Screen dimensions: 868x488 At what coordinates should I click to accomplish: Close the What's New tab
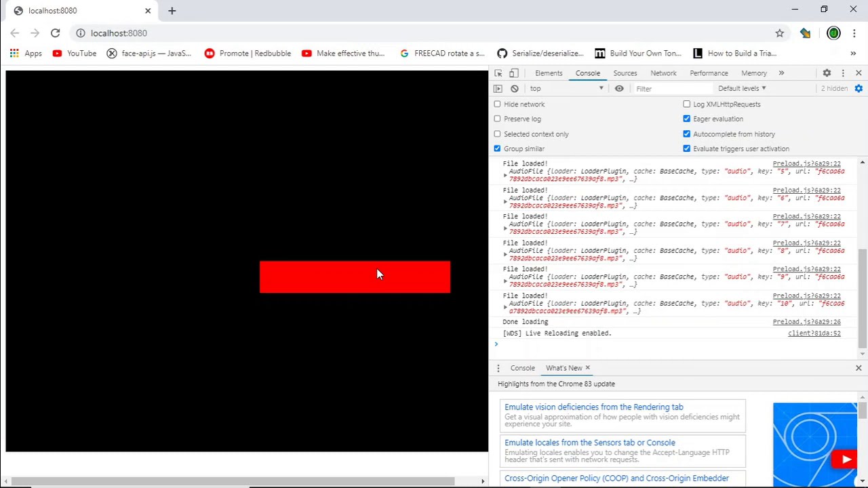tap(587, 368)
